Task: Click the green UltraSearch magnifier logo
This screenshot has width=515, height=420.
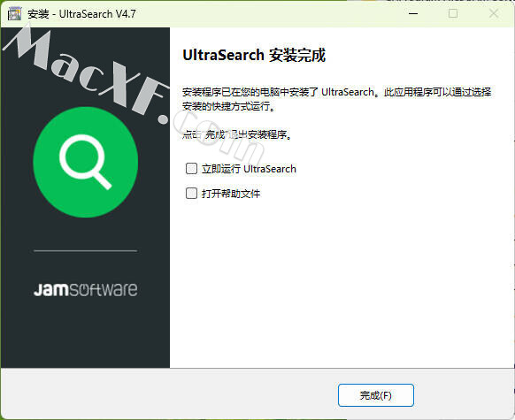Action: click(x=86, y=162)
